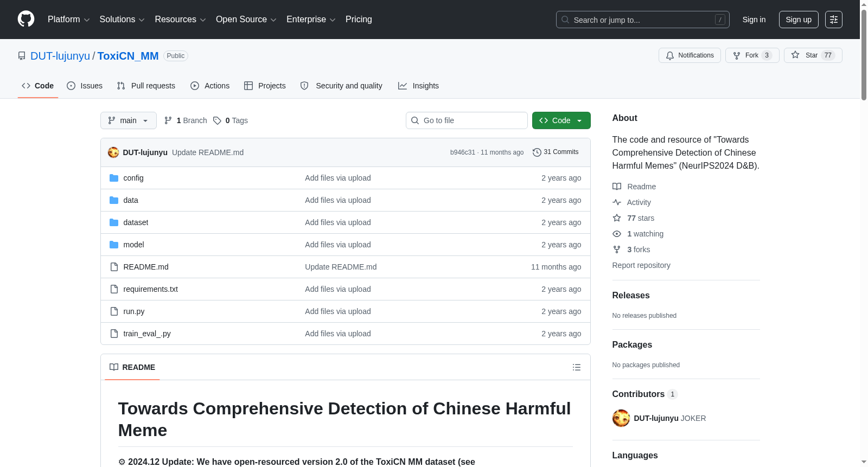Click the Update README.md commit message in header row
This screenshot has width=868, height=467.
pyautogui.click(x=208, y=152)
